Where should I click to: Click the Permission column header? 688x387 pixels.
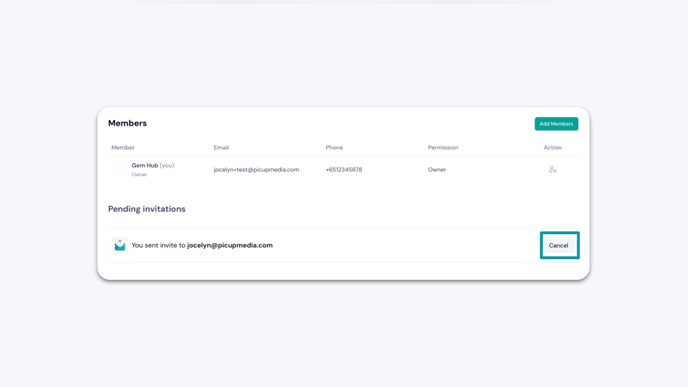pos(443,147)
